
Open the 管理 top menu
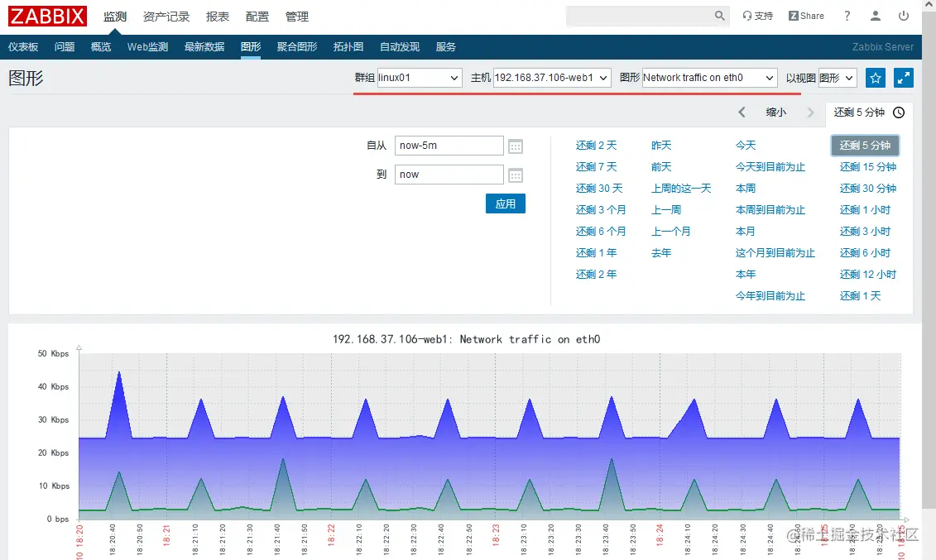(x=296, y=17)
